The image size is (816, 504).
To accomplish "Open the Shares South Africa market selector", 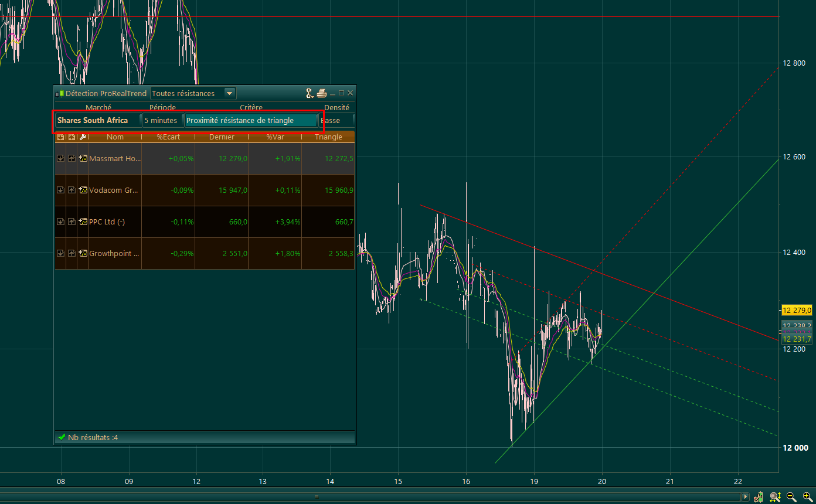I will [x=98, y=120].
